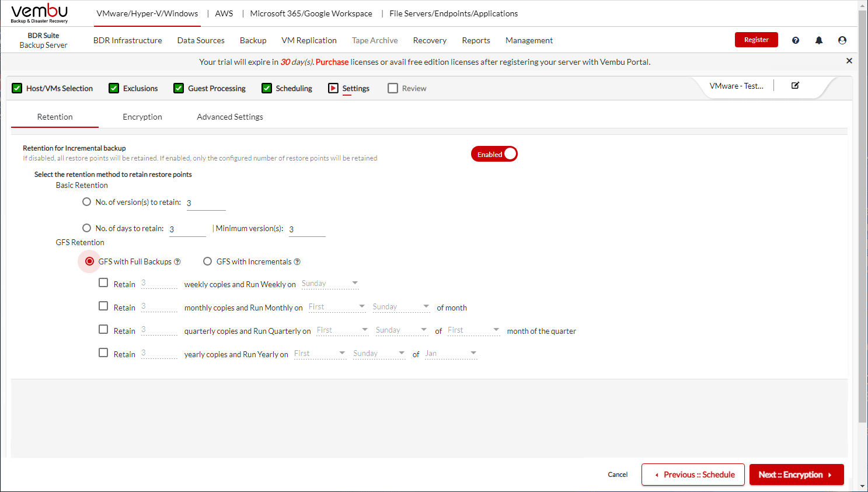Screen dimensions: 868x492
Task: Click the yearly Retain count field
Action: point(159,353)
